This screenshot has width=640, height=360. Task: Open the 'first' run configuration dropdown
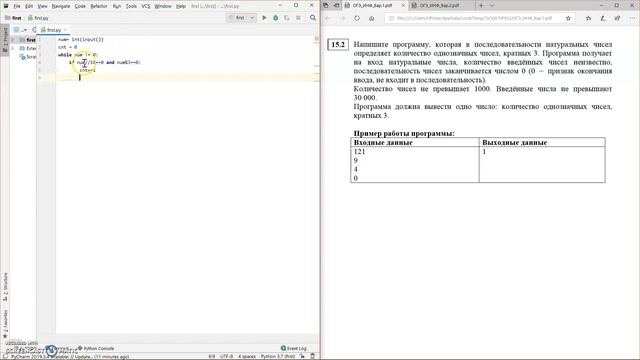click(x=242, y=18)
